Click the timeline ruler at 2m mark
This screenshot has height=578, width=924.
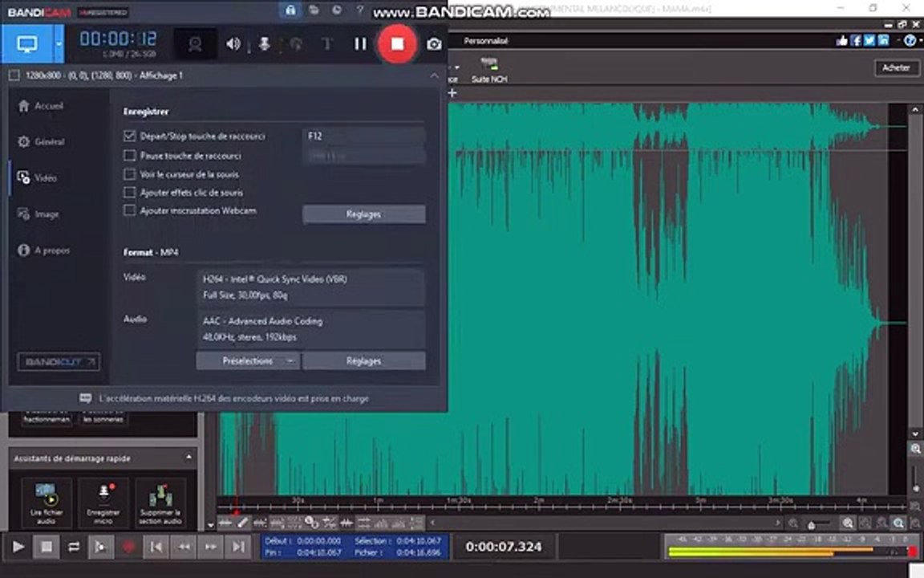539,503
